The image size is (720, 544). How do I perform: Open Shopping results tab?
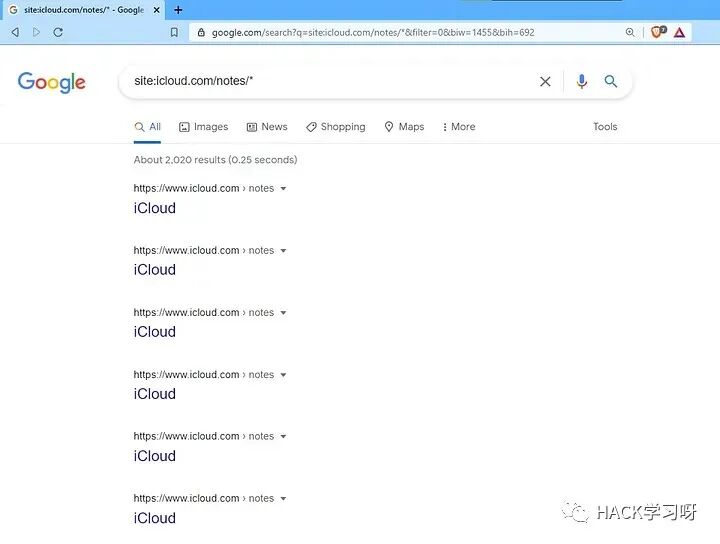tap(336, 127)
